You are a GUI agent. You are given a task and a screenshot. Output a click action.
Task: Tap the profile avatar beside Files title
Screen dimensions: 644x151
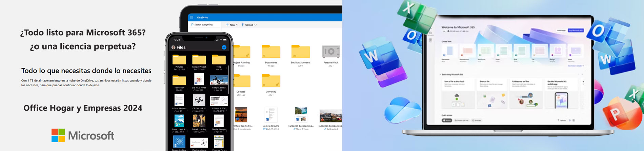(x=174, y=47)
